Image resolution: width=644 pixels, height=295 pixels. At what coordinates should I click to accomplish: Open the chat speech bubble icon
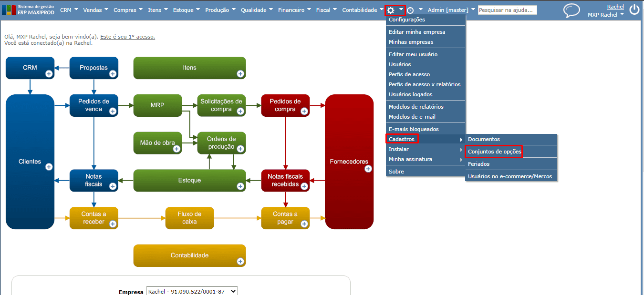click(x=571, y=10)
